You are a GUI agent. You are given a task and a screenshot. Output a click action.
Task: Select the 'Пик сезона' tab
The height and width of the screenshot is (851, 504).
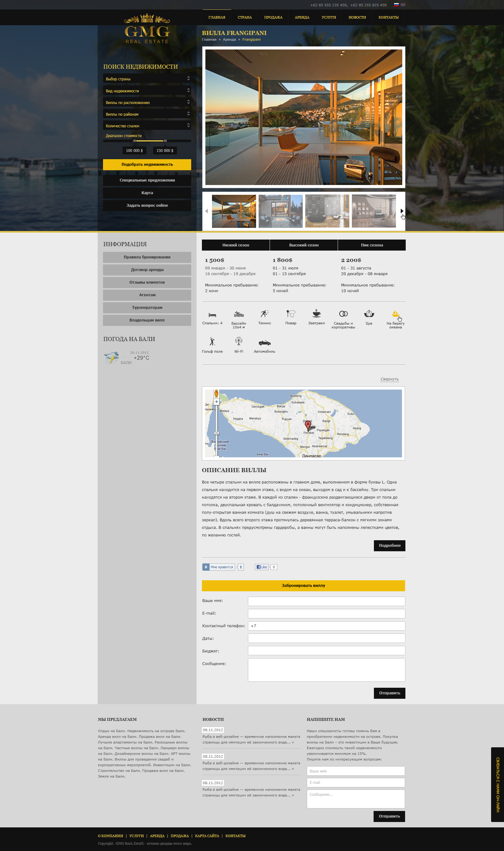pos(372,245)
